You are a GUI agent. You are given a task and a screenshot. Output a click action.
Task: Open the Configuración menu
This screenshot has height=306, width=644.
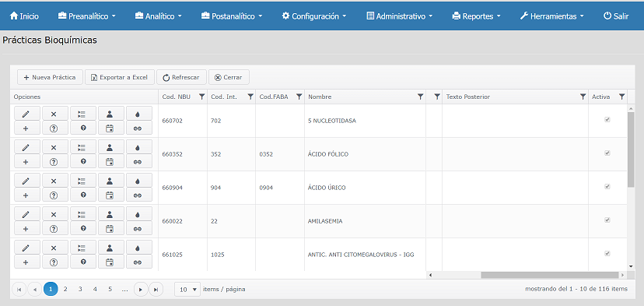coord(314,16)
